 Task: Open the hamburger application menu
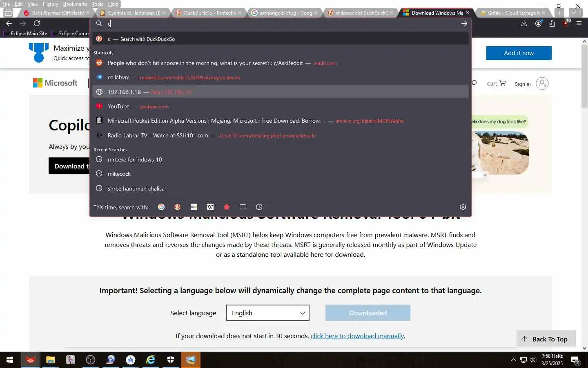tap(579, 23)
